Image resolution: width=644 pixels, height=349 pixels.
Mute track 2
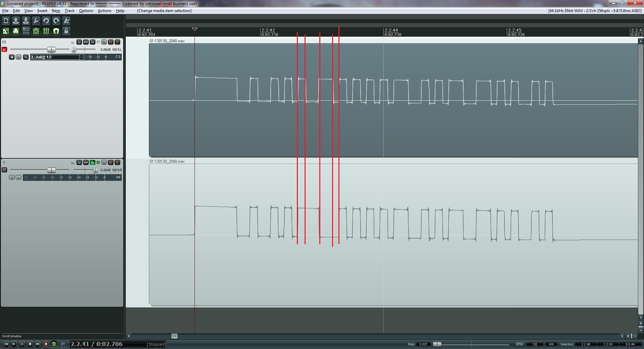coord(111,163)
